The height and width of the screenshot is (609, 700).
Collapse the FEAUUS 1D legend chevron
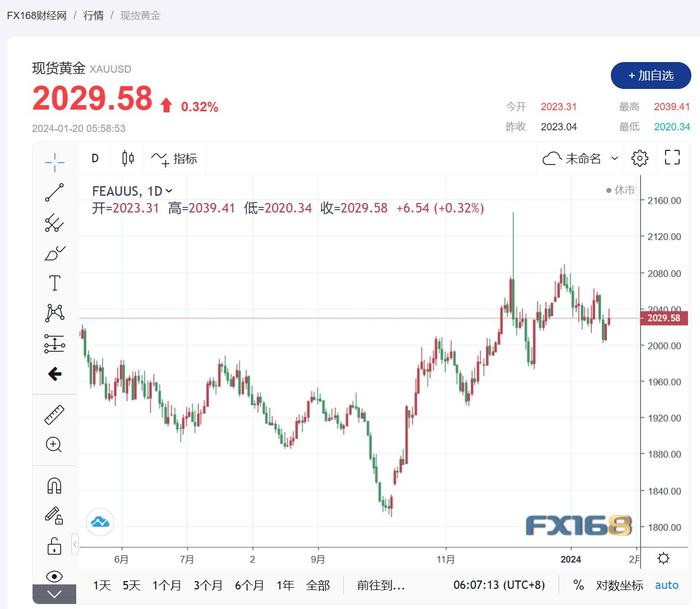pos(169,190)
